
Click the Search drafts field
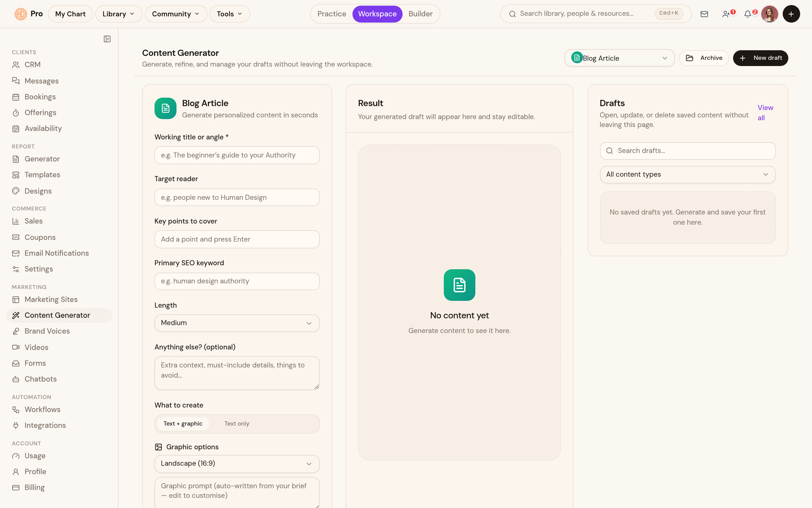687,151
